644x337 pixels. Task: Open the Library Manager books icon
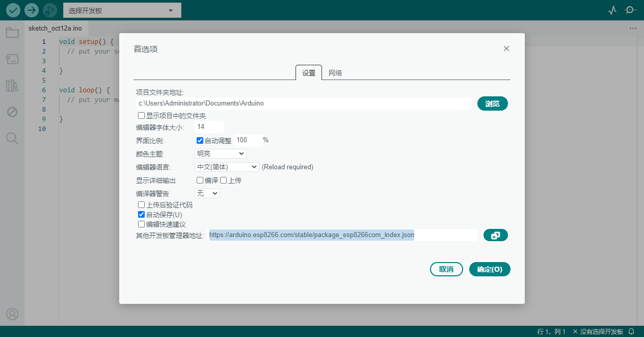pyautogui.click(x=12, y=85)
